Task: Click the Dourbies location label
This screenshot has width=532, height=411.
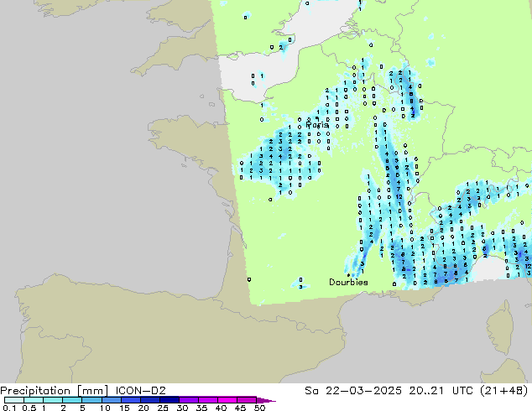Action: click(x=348, y=282)
